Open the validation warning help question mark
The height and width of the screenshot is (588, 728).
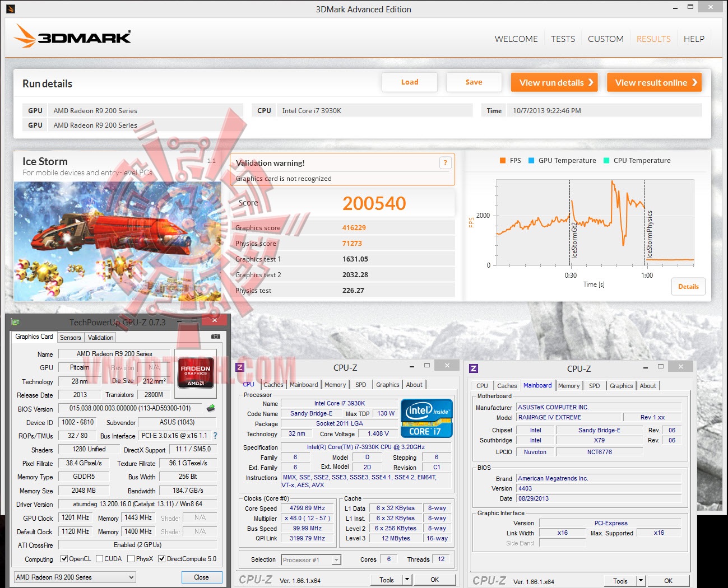446,163
